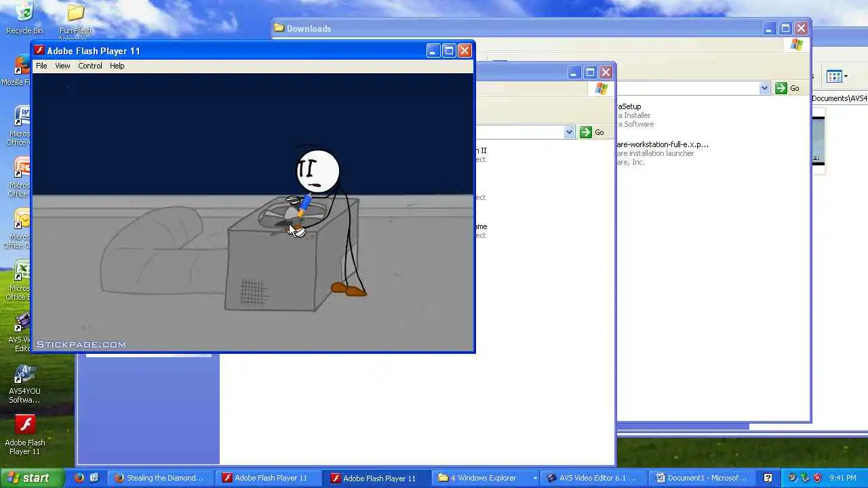This screenshot has height=488, width=868.
Task: Open the Fun Flash Animation folder icon
Action: pyautogui.click(x=75, y=22)
